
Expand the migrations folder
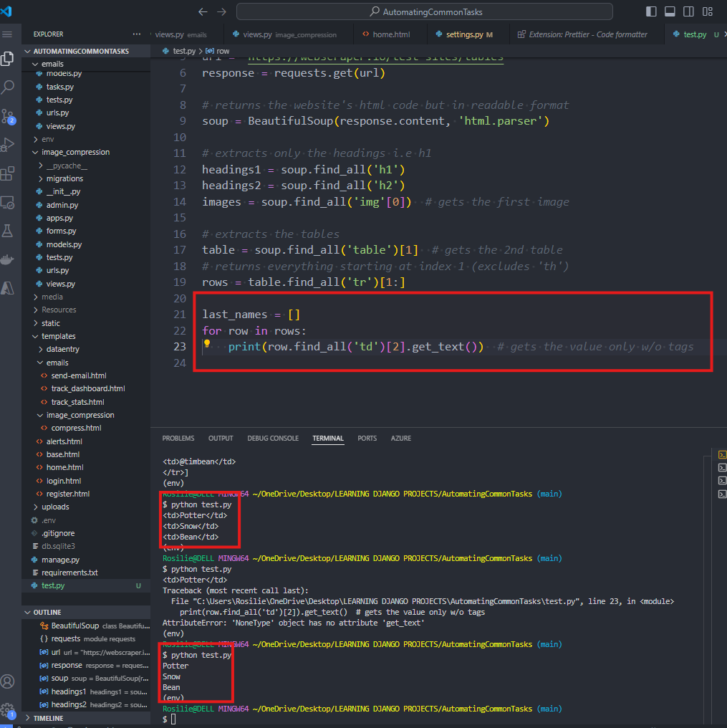[x=87, y=178]
